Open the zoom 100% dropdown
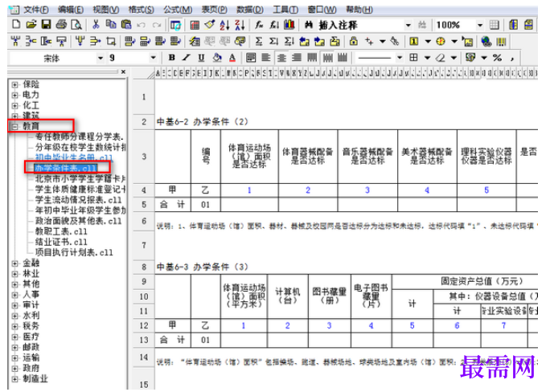This screenshot has width=550, height=392. (x=480, y=25)
